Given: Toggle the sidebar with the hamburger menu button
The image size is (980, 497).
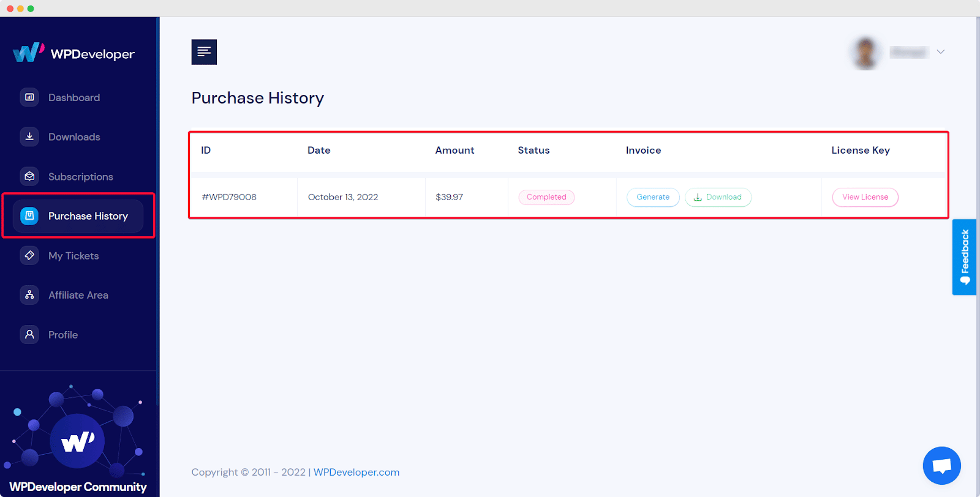Looking at the screenshot, I should coord(204,52).
